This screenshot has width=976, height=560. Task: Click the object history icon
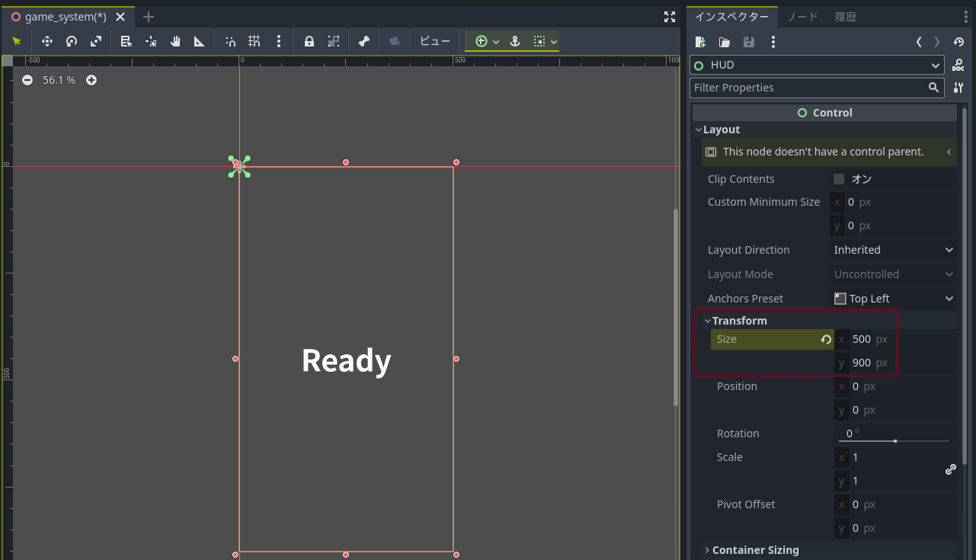coord(958,42)
